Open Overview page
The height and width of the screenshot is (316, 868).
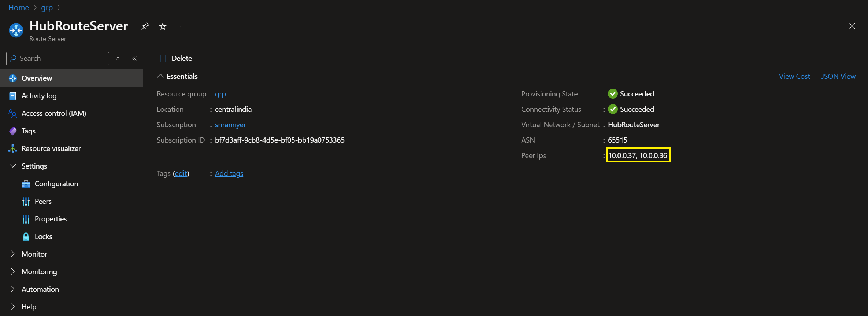71,78
